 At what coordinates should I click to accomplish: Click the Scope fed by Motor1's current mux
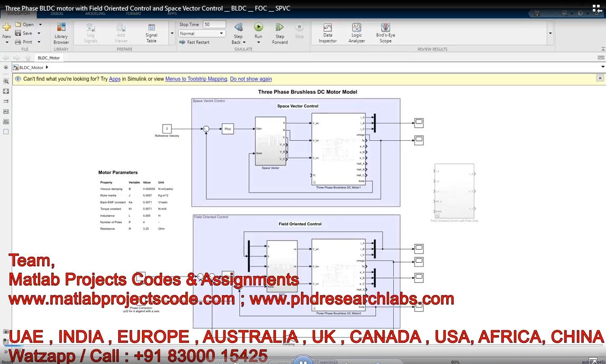tap(419, 123)
